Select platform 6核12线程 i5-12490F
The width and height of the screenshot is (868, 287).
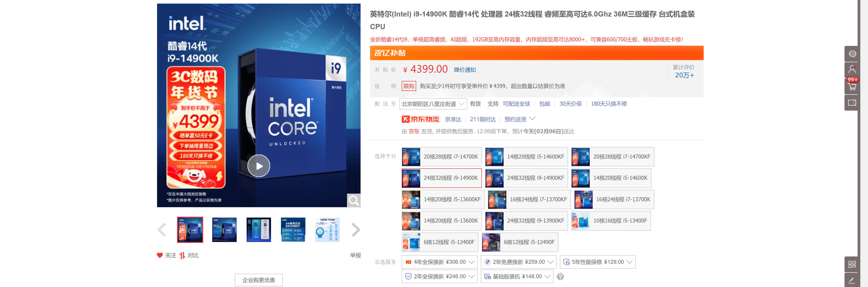(x=520, y=242)
